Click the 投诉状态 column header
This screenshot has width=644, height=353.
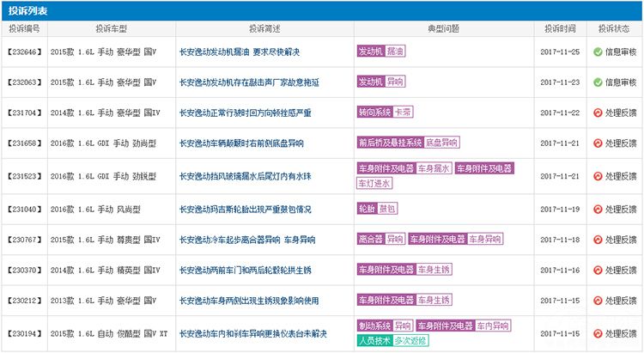614,28
